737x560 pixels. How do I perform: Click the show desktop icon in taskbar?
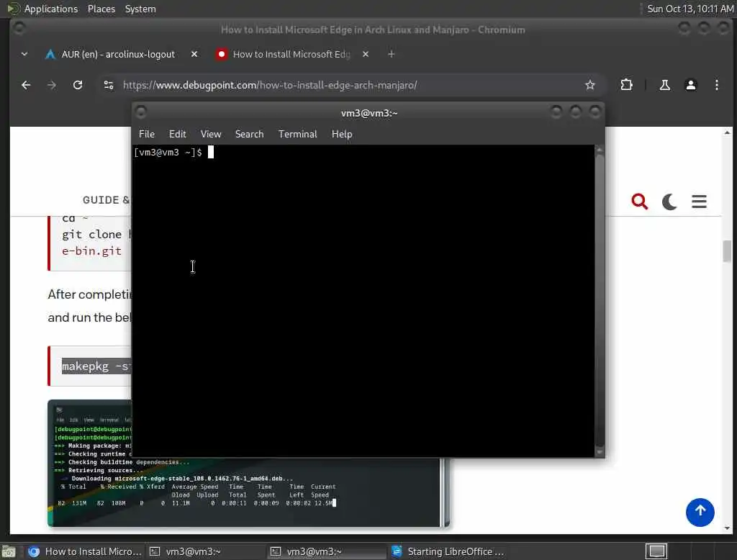(9, 551)
